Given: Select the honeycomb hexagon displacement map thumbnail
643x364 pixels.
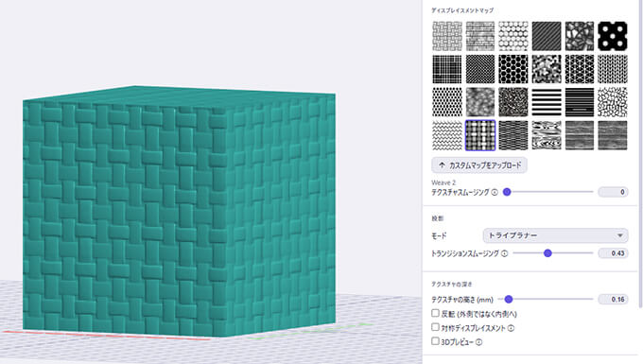Looking at the screenshot, I should [513, 69].
